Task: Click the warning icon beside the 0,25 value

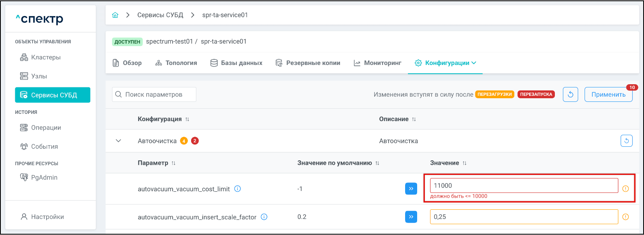Action: pos(625,217)
